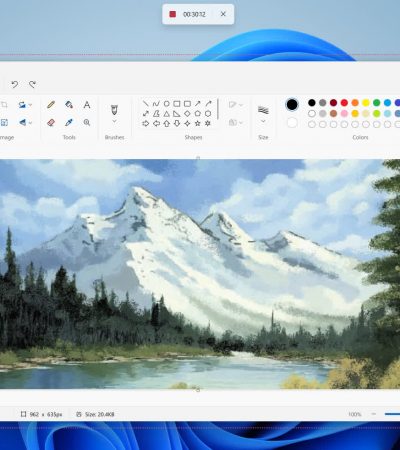Screen dimensions: 400x450
Task: Close the recording timer bar
Action: click(223, 14)
